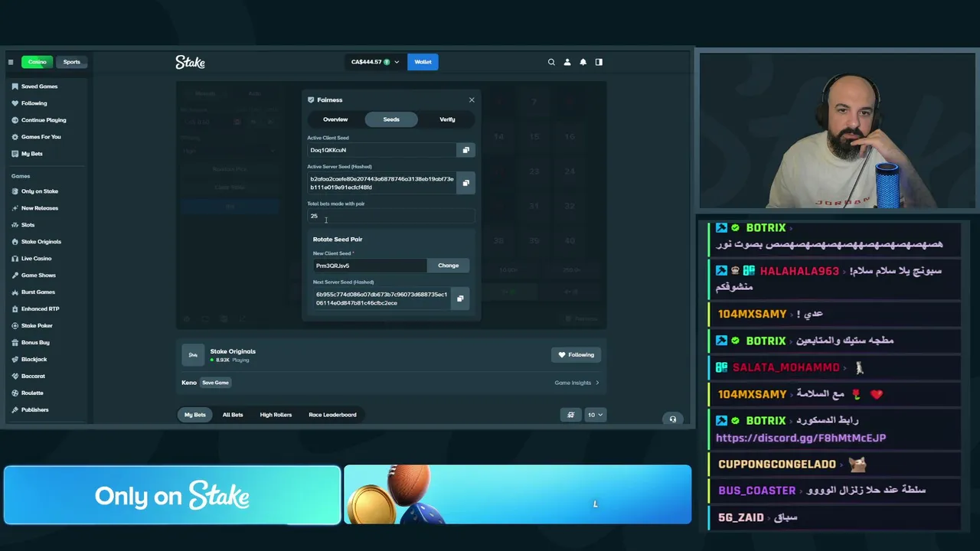The image size is (980, 551).
Task: Click the Active Server Seed hash text
Action: point(382,183)
